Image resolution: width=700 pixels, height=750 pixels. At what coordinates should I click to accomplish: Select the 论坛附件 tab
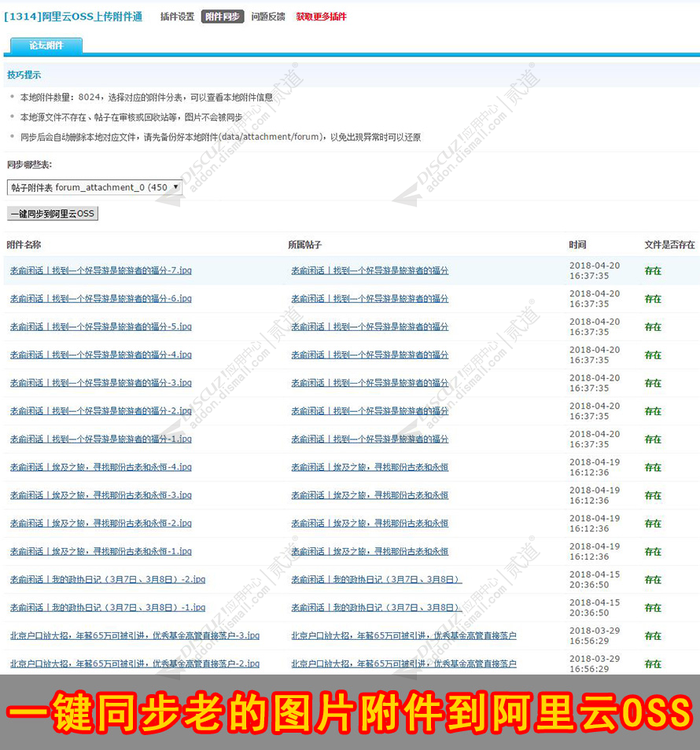tap(45, 46)
